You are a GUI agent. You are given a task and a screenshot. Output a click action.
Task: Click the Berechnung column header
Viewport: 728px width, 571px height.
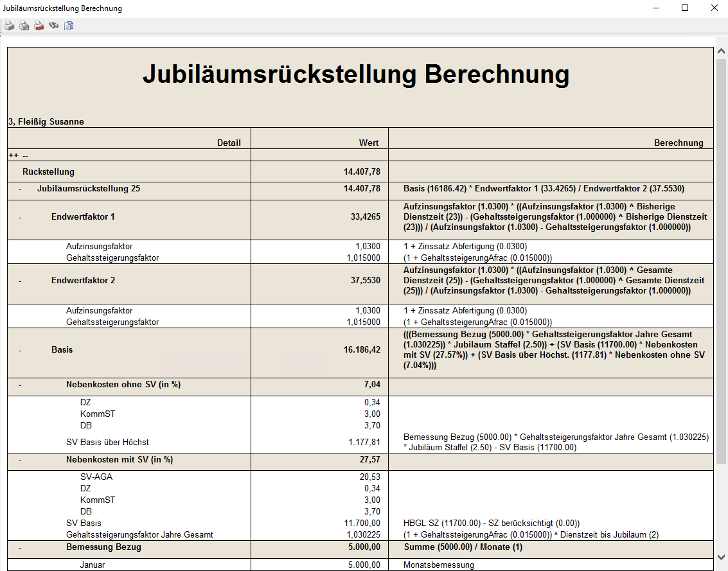coord(678,143)
